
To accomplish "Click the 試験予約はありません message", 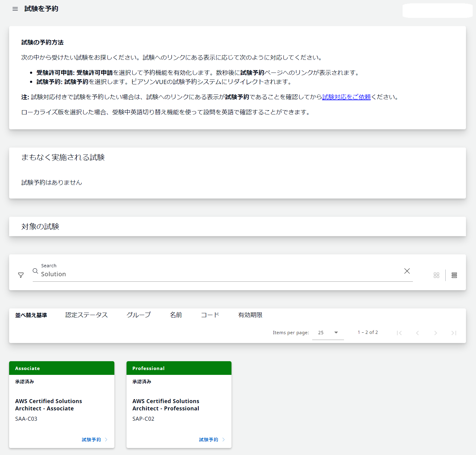I will pyautogui.click(x=52, y=182).
